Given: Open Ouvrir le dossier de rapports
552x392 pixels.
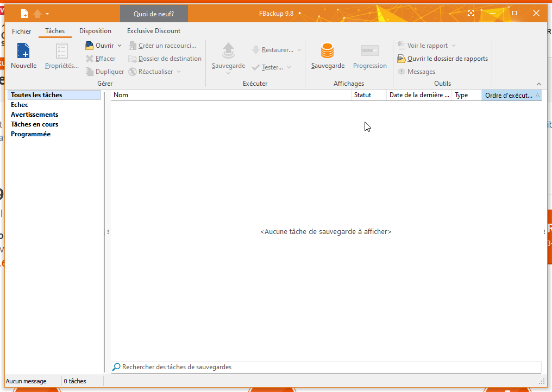Looking at the screenshot, I should (442, 59).
